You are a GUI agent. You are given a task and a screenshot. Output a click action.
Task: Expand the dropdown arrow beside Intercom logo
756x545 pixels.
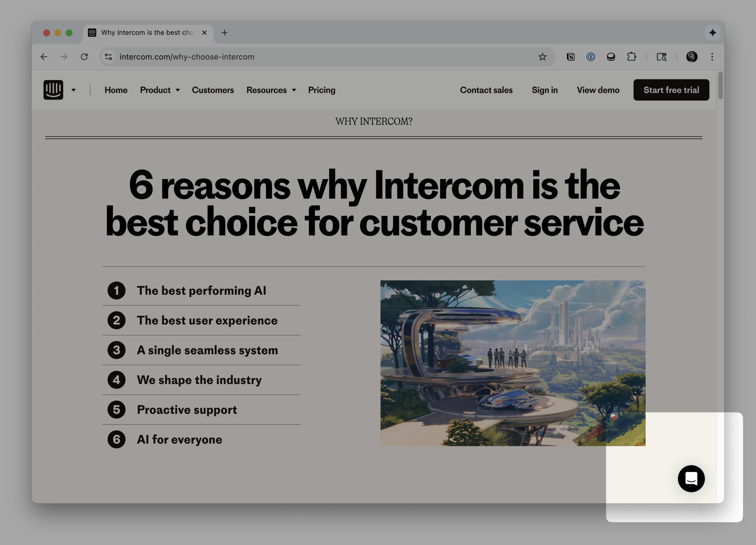click(74, 90)
